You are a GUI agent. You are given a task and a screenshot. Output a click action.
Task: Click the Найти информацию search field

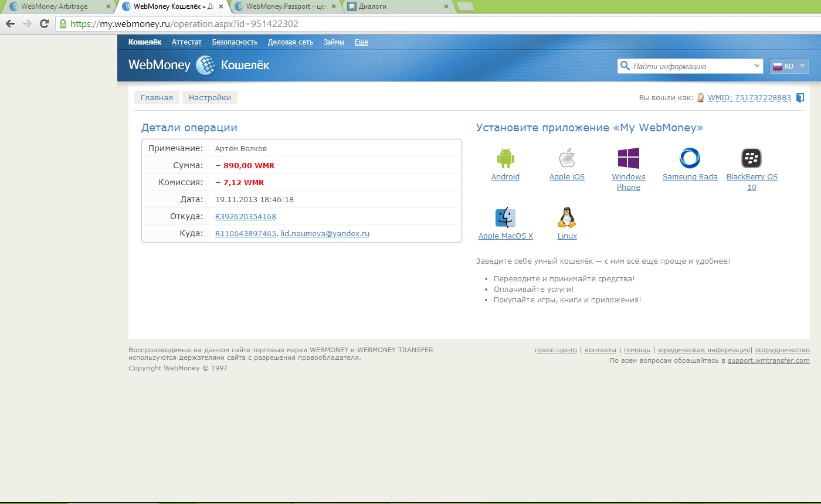690,66
